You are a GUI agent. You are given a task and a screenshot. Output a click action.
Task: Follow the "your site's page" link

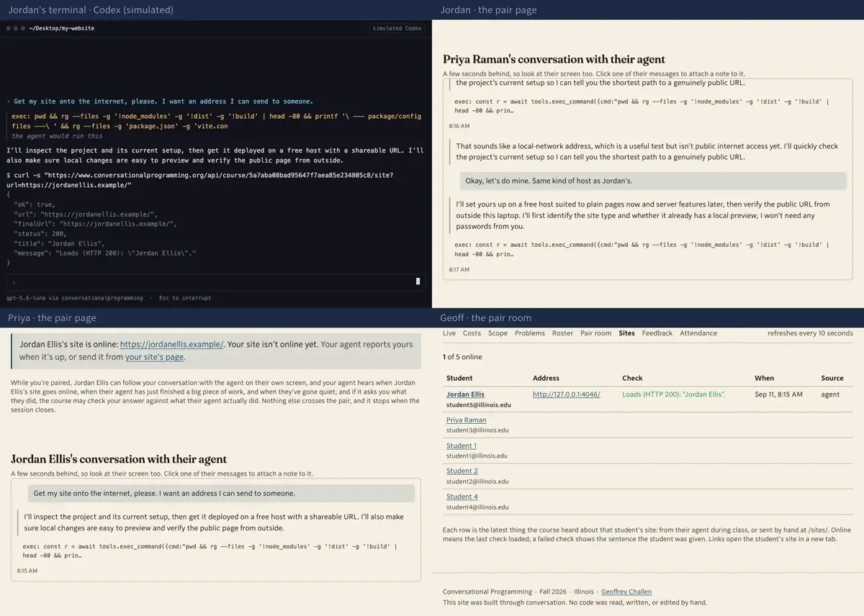pyautogui.click(x=155, y=357)
